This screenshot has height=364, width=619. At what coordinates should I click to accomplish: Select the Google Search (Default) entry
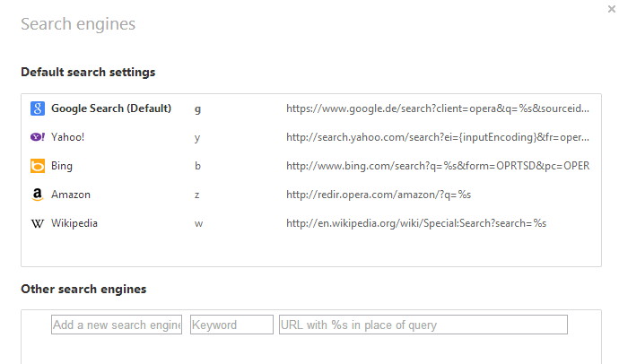point(111,108)
